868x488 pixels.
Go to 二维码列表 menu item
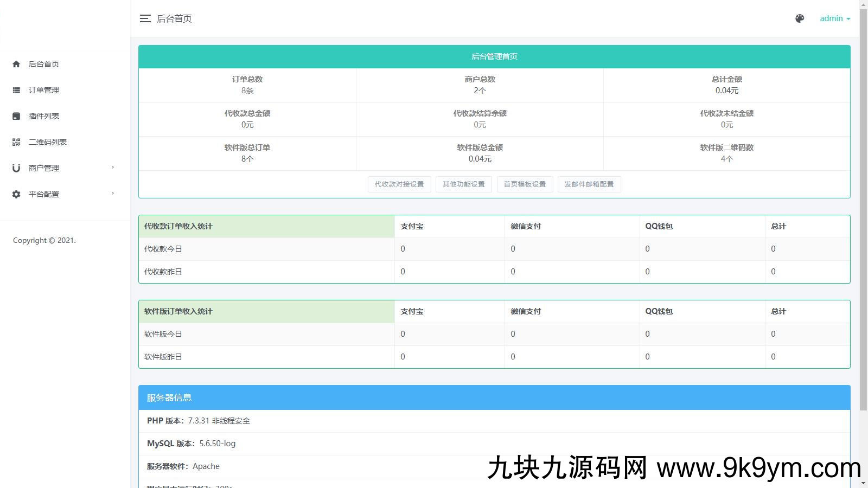tap(48, 142)
